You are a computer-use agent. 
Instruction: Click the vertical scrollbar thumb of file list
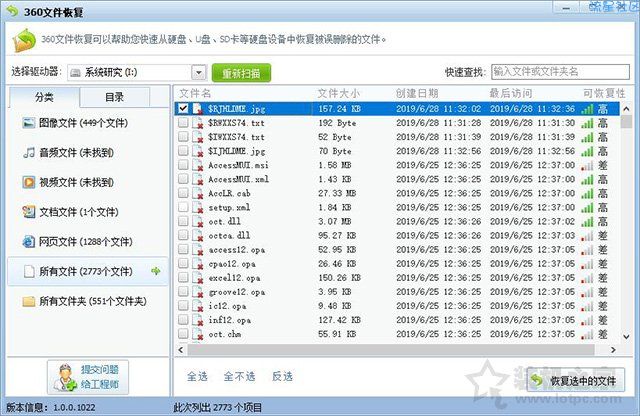pyautogui.click(x=626, y=122)
